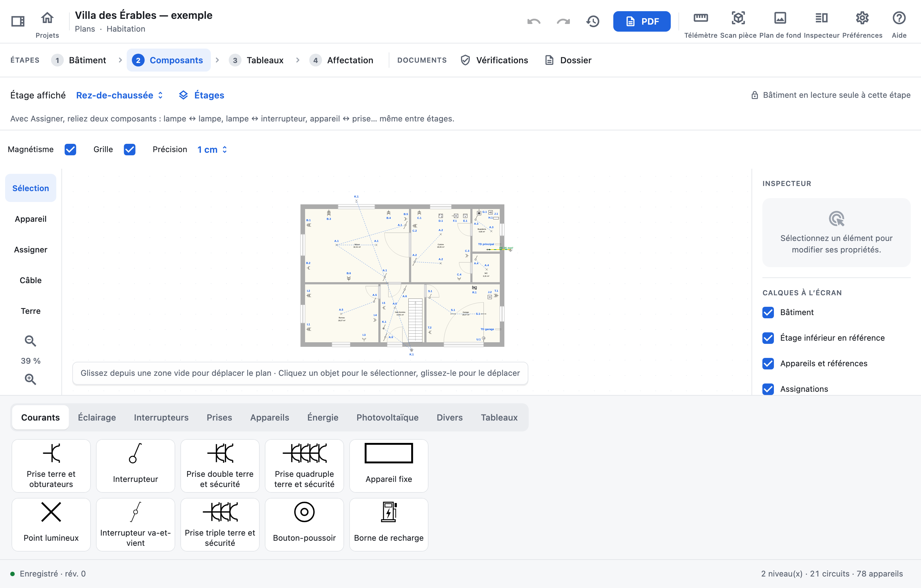The image size is (921, 588).
Task: Hide the Bâtiment layer
Action: point(768,312)
